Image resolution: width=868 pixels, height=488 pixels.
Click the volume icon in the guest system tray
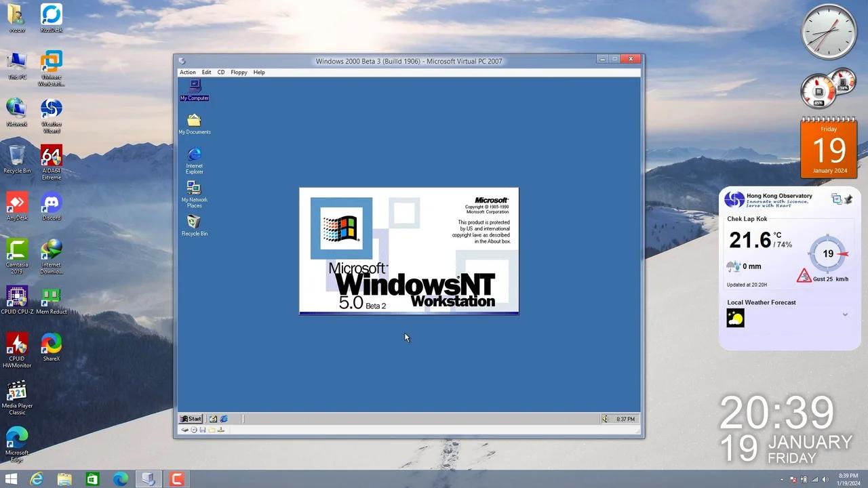[604, 419]
